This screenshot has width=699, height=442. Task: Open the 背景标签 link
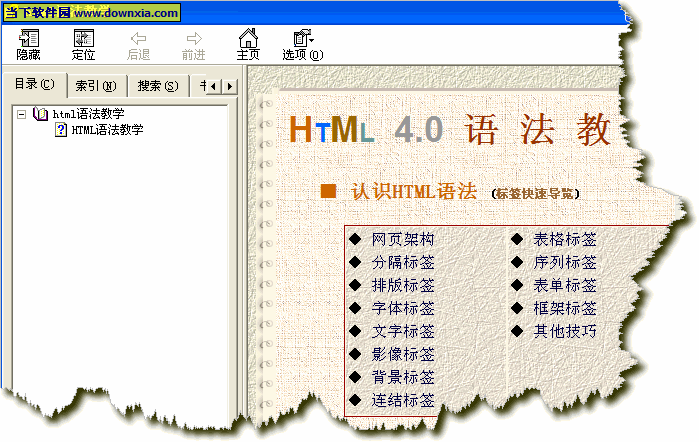click(x=403, y=377)
